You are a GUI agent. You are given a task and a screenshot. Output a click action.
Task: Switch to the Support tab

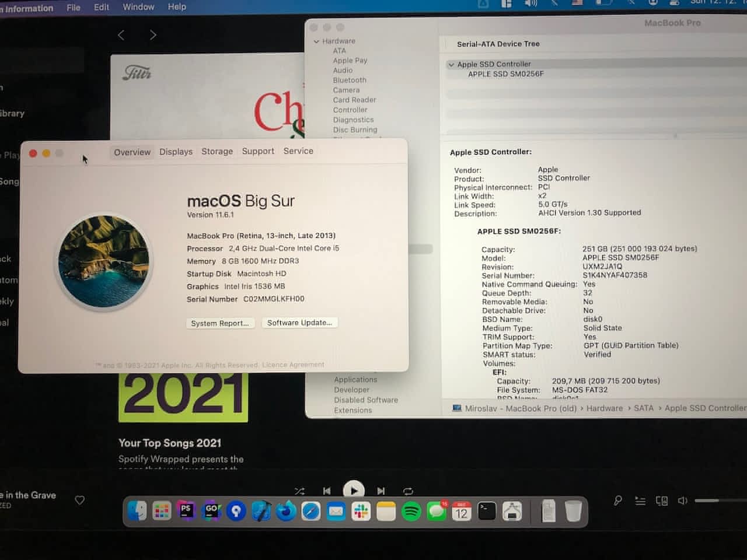click(x=258, y=151)
